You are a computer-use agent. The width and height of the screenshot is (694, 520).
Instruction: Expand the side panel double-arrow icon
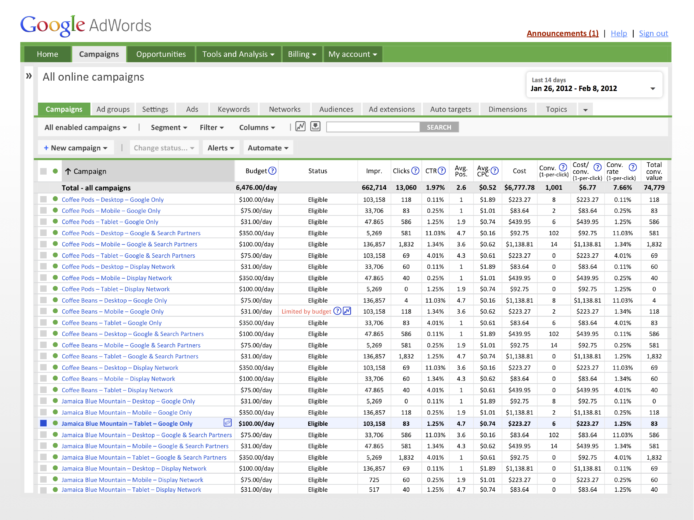pyautogui.click(x=29, y=76)
